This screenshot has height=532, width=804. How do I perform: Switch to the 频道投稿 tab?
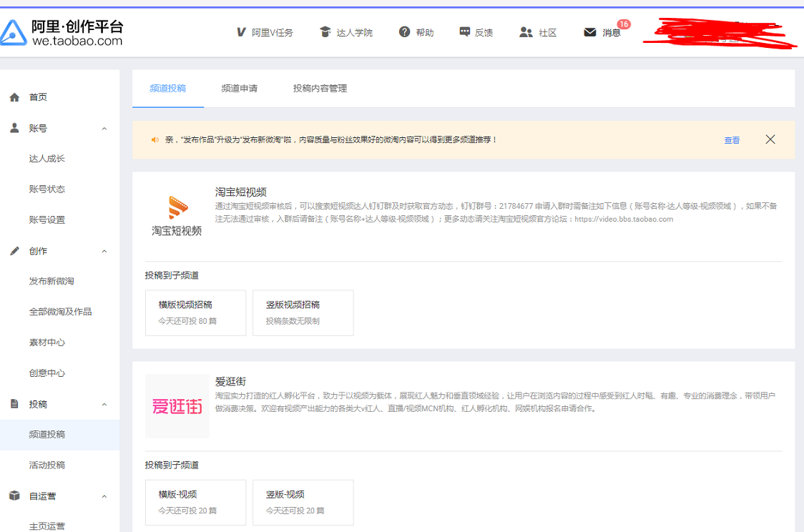(x=167, y=89)
